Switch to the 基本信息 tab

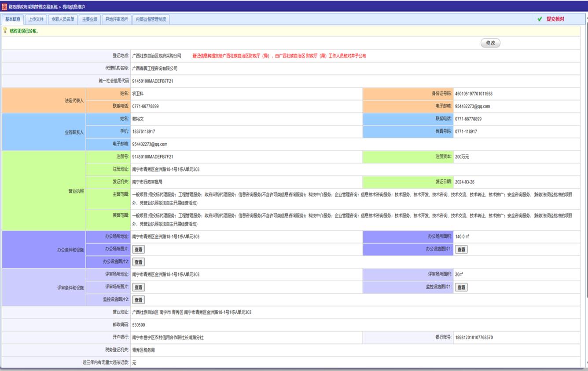(x=13, y=19)
